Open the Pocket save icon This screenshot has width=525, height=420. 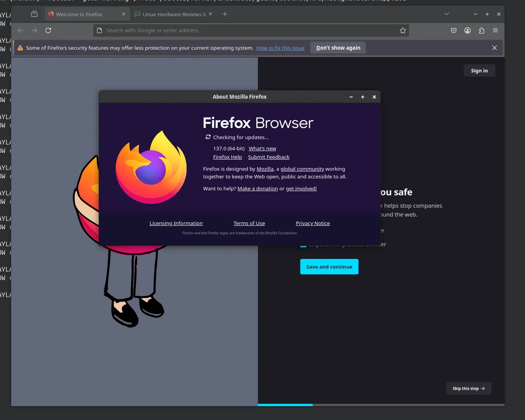(454, 30)
